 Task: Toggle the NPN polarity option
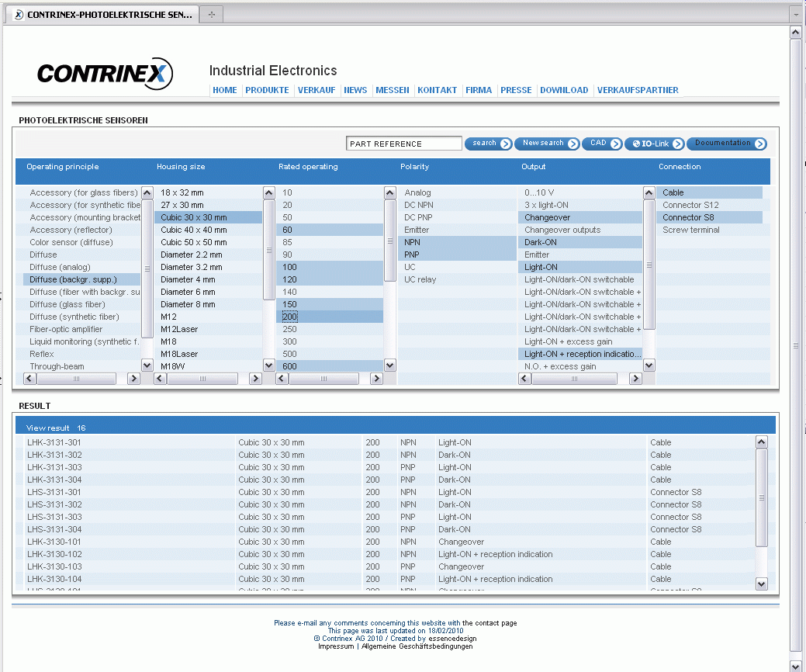tap(412, 242)
